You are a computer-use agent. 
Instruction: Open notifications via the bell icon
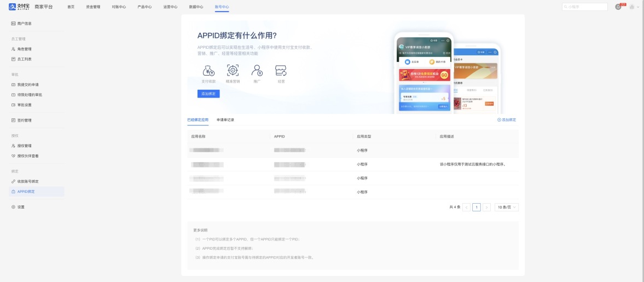[x=618, y=7]
